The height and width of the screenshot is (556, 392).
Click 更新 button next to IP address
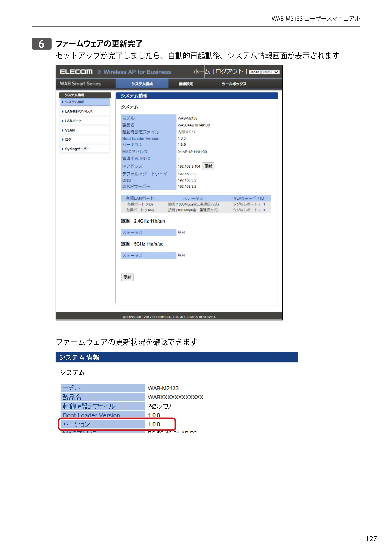[208, 166]
